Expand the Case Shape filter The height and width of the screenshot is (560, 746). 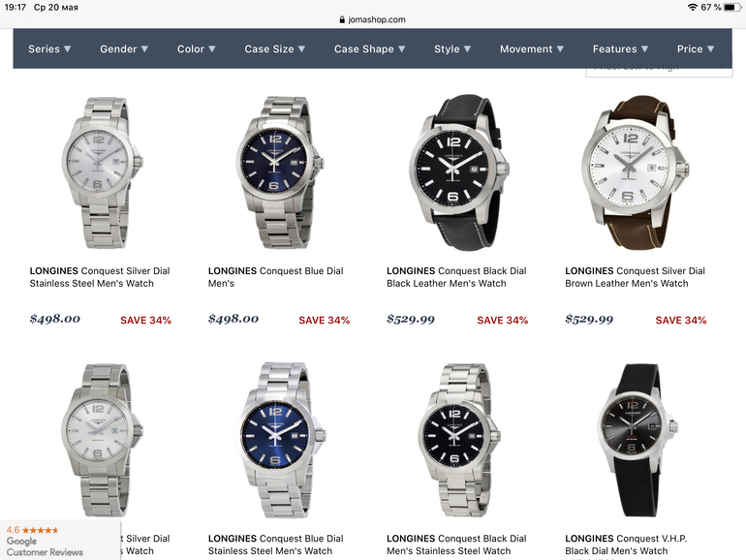(x=369, y=49)
